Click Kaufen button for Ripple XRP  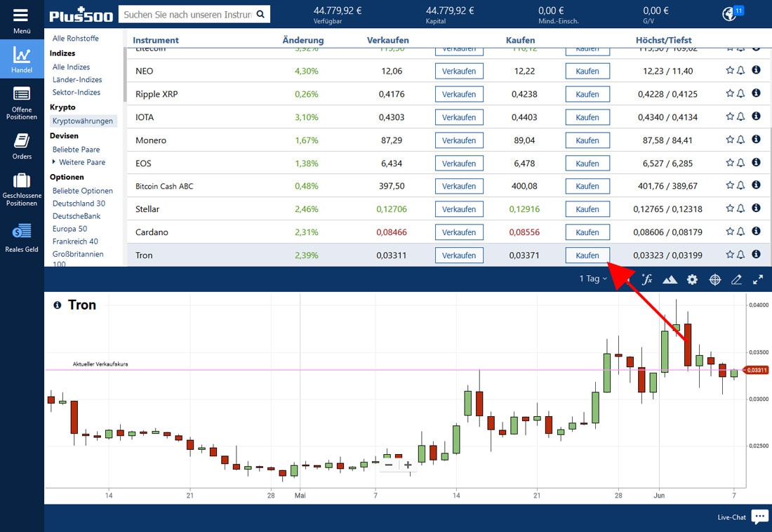[587, 94]
